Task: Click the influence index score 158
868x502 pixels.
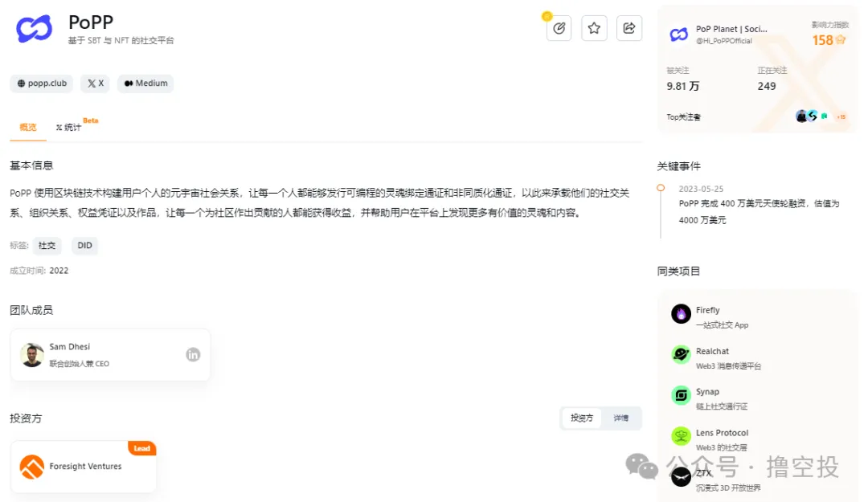Action: (x=823, y=40)
